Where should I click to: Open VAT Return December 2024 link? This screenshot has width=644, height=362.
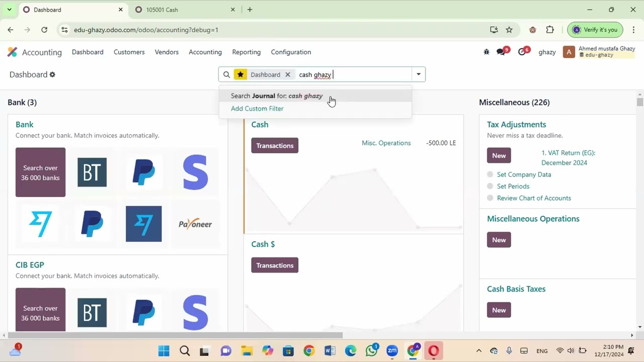point(568,157)
